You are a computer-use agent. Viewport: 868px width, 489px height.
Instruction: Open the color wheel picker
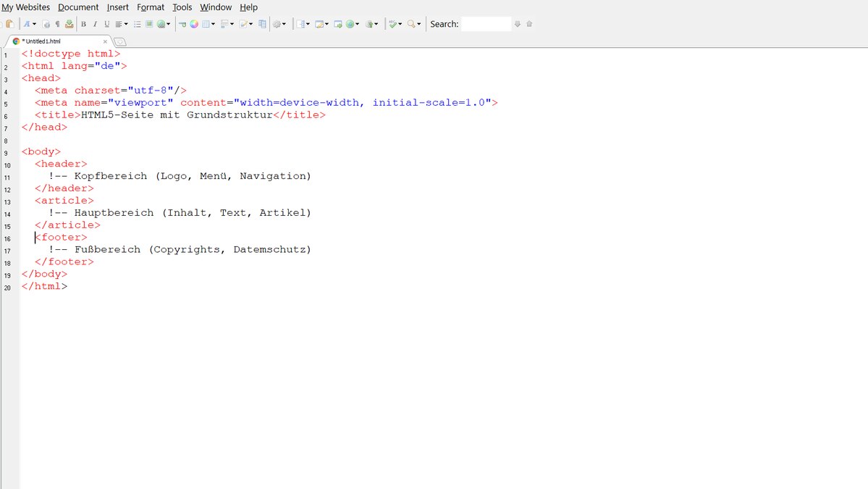click(194, 24)
